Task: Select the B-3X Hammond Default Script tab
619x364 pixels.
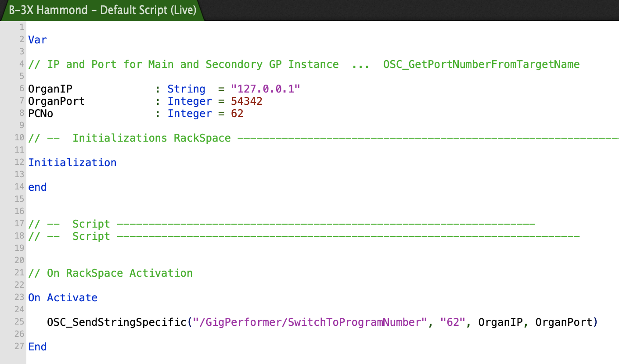Action: pos(102,10)
